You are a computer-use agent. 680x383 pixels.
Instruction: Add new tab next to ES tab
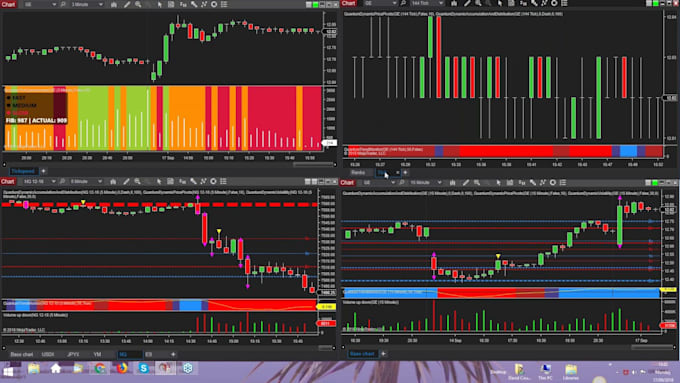173,354
